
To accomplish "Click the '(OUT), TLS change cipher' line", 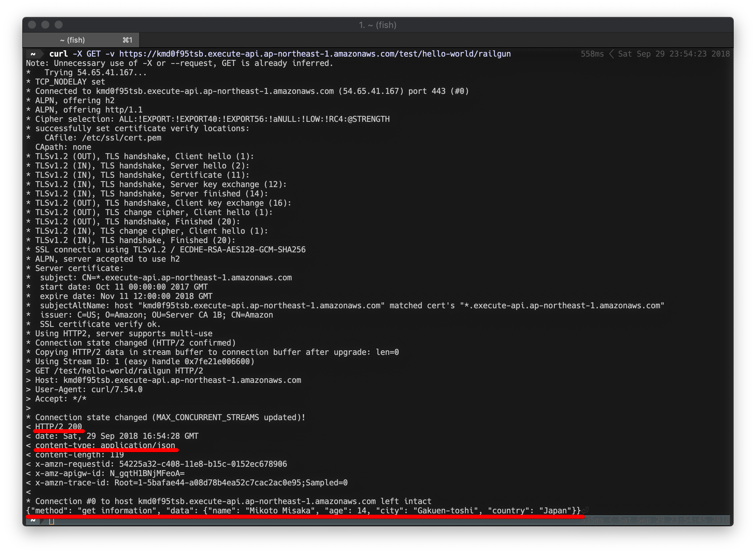I will click(x=150, y=213).
